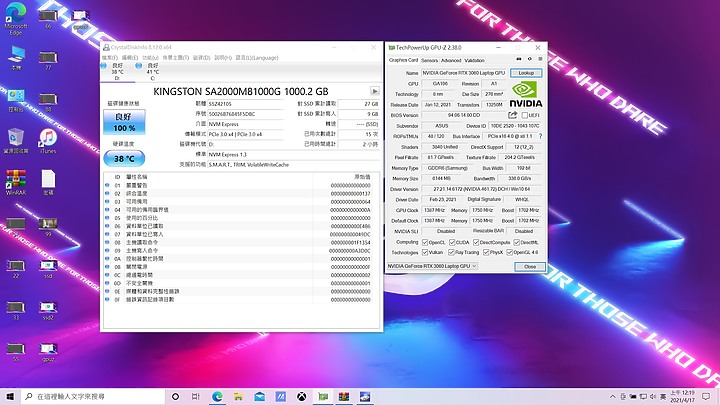
Task: Open Xbox app from taskbar
Action: [x=301, y=396]
